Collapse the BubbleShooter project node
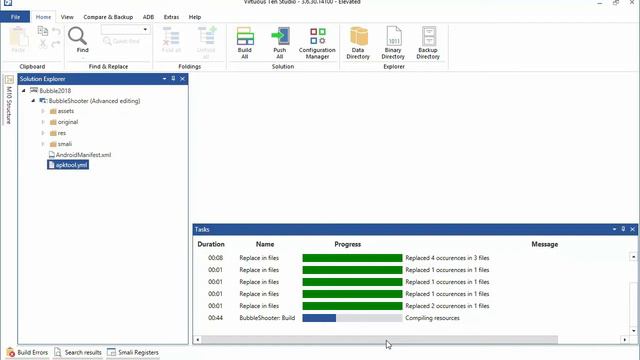This screenshot has width=640, height=360. click(33, 101)
